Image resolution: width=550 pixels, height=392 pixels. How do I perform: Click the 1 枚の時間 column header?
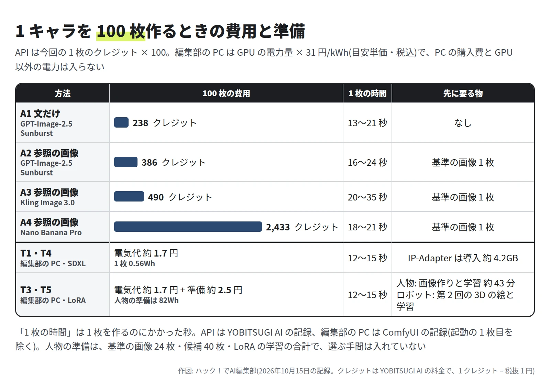point(367,93)
